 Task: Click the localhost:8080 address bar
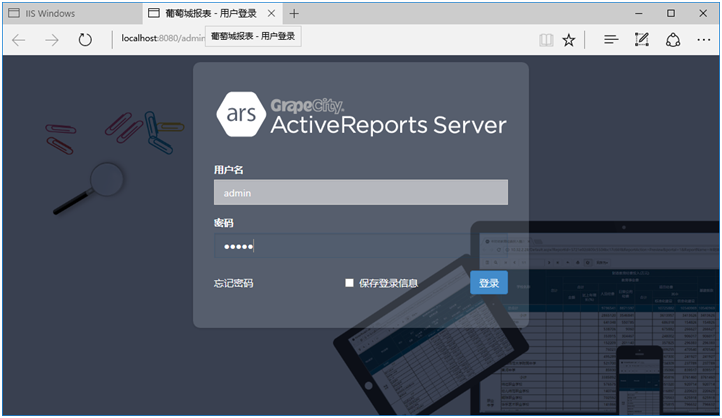click(x=162, y=38)
